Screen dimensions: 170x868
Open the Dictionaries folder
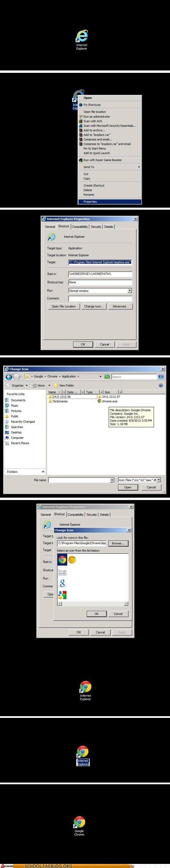(x=58, y=401)
